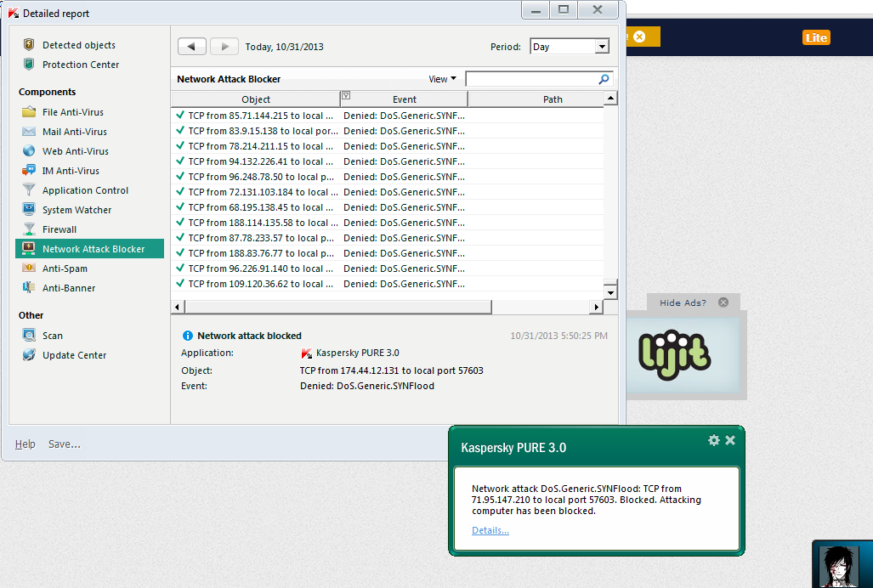The width and height of the screenshot is (873, 588).
Task: Open the View dropdown menu
Action: pyautogui.click(x=443, y=79)
